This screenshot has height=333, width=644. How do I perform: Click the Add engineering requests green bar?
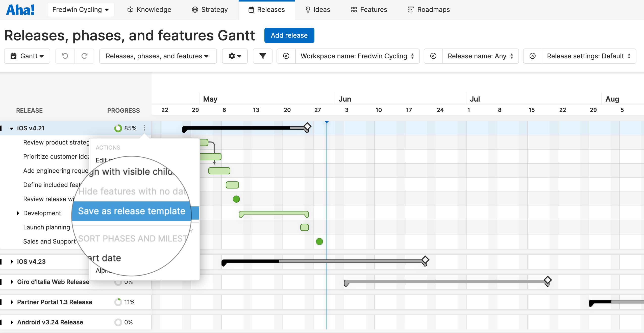coord(219,171)
